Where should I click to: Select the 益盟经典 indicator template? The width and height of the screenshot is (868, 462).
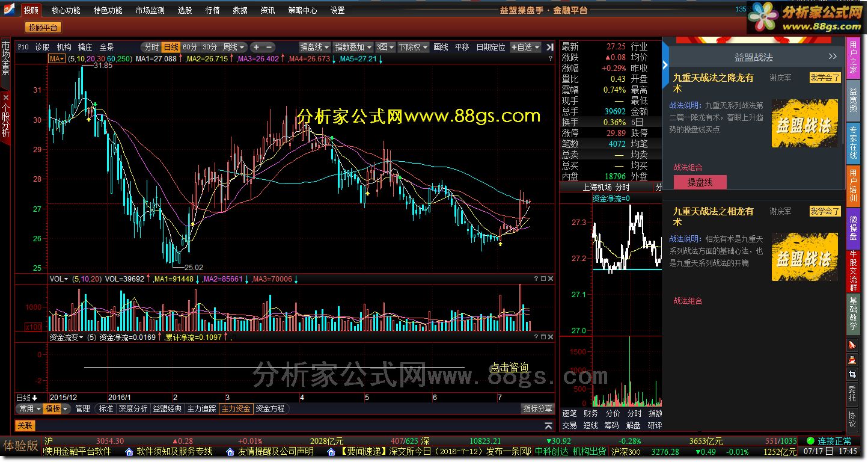coord(167,409)
